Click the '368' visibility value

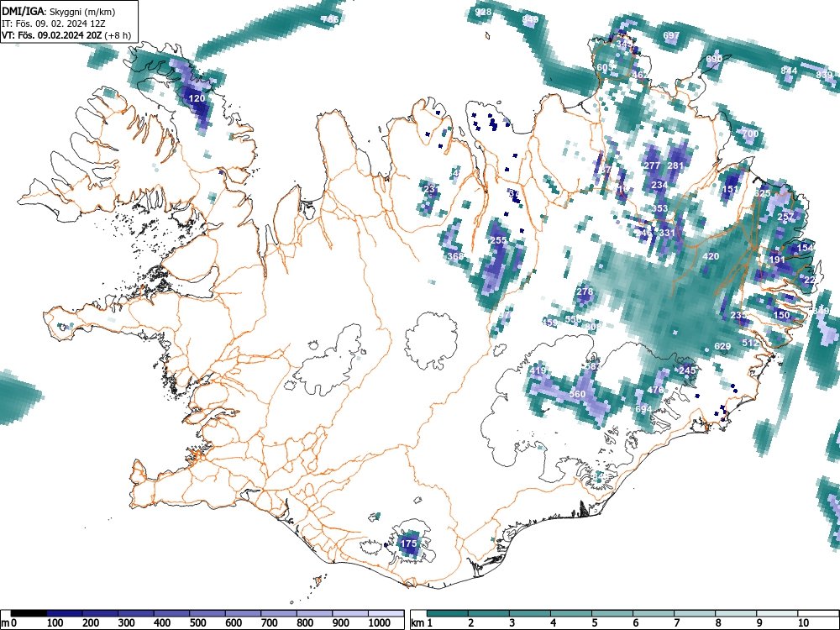pyautogui.click(x=455, y=256)
